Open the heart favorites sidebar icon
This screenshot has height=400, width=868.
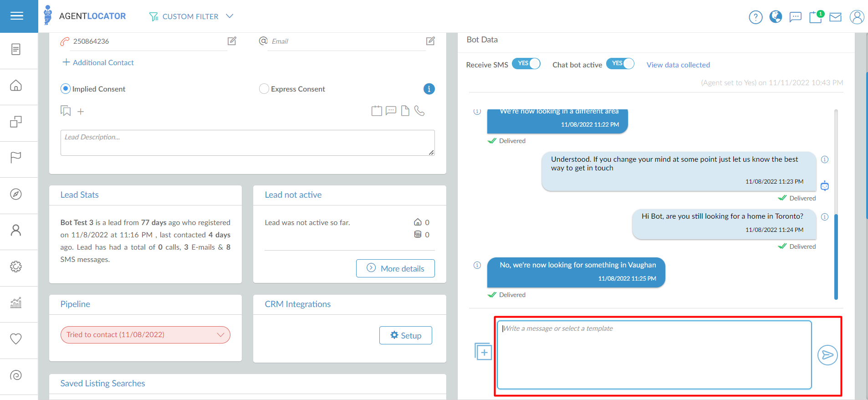tap(16, 339)
